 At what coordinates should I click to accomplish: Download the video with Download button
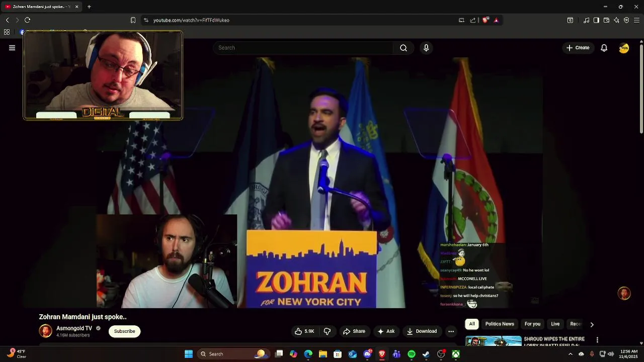422,331
